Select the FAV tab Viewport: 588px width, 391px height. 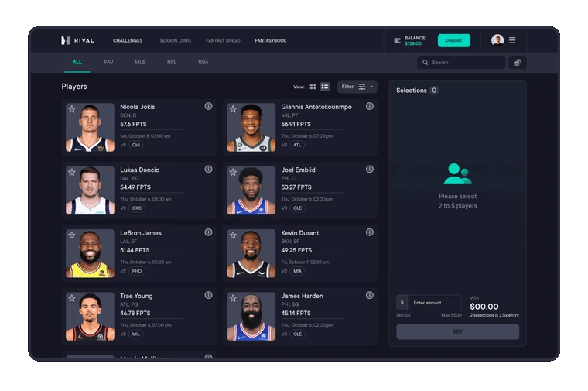pos(109,62)
